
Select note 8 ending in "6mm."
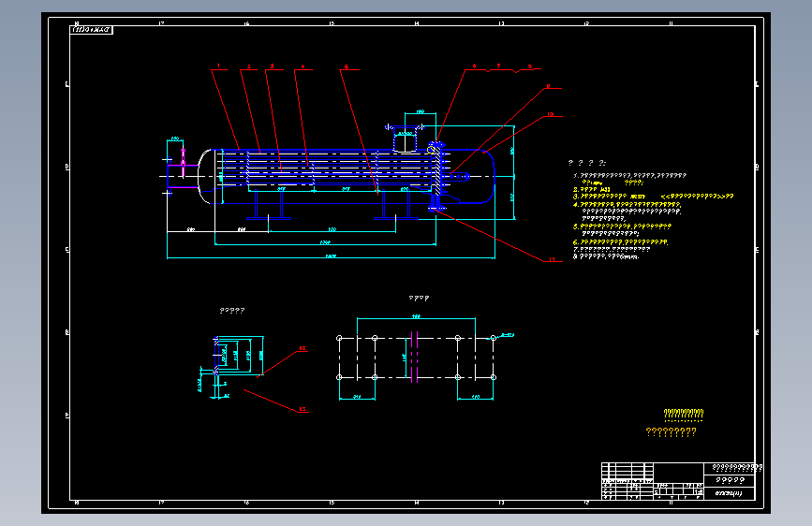606,256
